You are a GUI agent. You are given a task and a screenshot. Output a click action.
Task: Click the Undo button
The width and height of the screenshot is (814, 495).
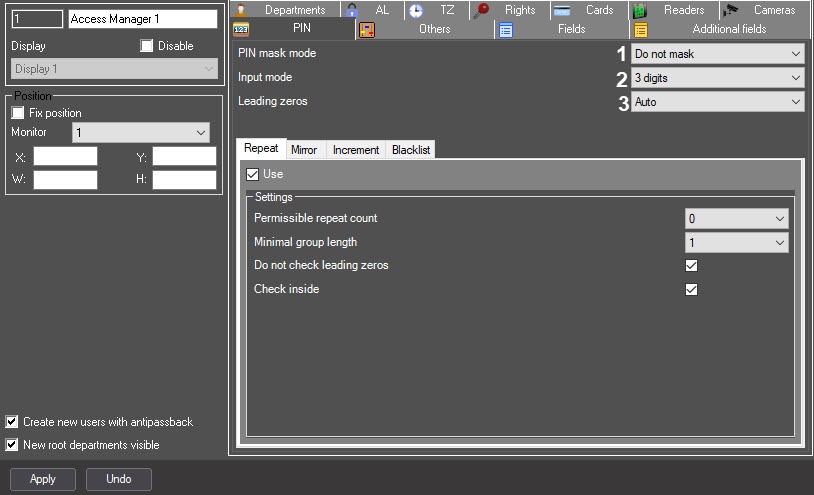point(118,479)
